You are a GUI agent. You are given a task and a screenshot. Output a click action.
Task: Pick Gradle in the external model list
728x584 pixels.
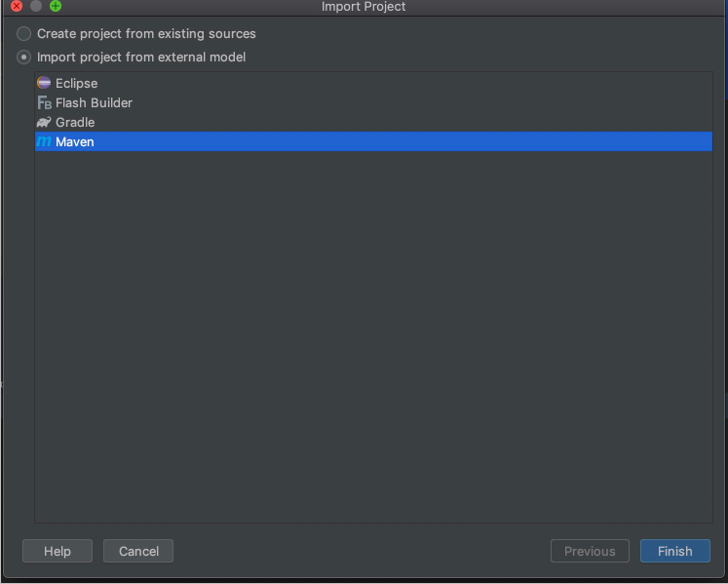pyautogui.click(x=75, y=122)
